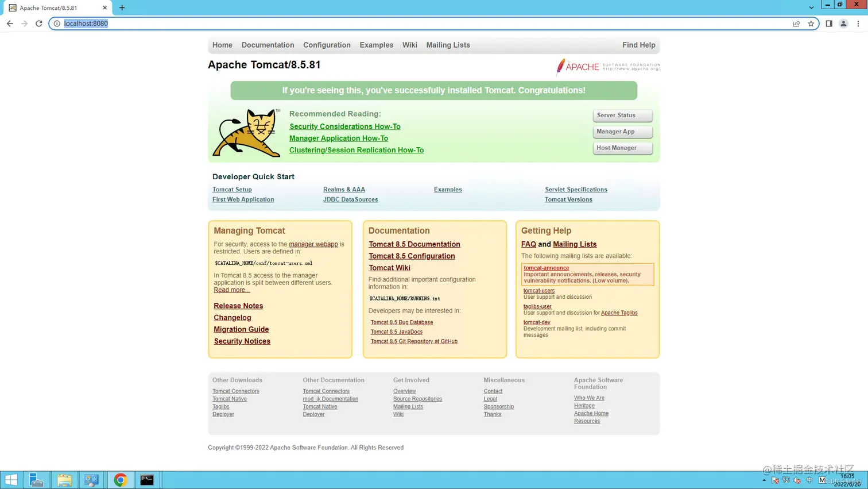Close the Apache Tomcat/8.5.81 tab
868x489 pixels.
point(104,8)
